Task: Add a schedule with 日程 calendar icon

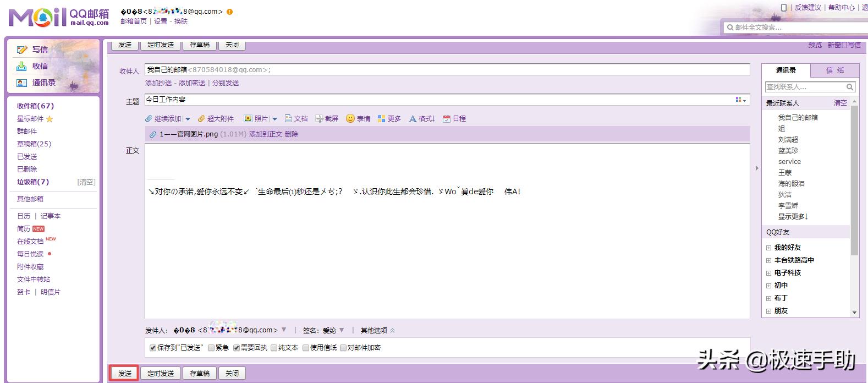Action: 447,119
